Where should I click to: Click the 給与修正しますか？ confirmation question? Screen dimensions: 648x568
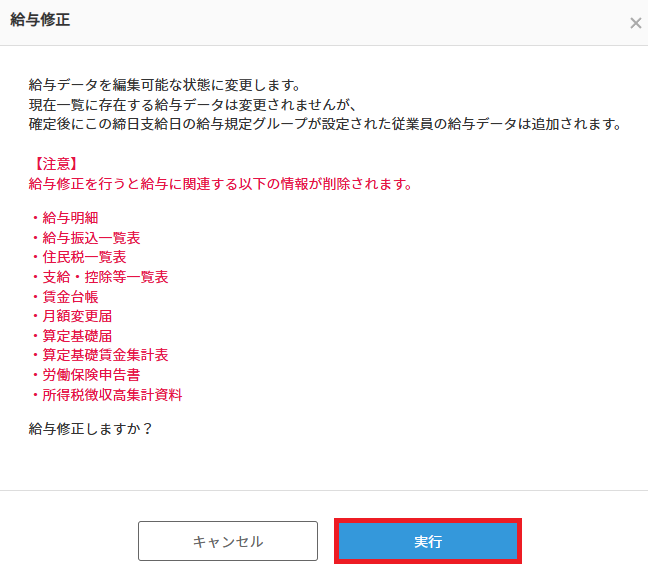pos(91,429)
